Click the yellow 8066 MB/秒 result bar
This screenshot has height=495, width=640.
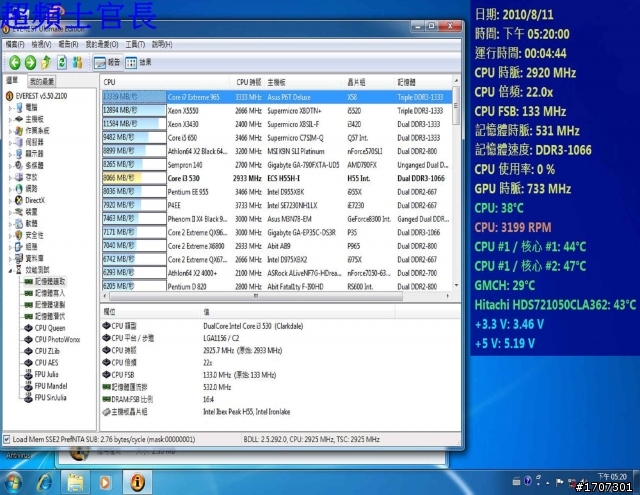134,178
